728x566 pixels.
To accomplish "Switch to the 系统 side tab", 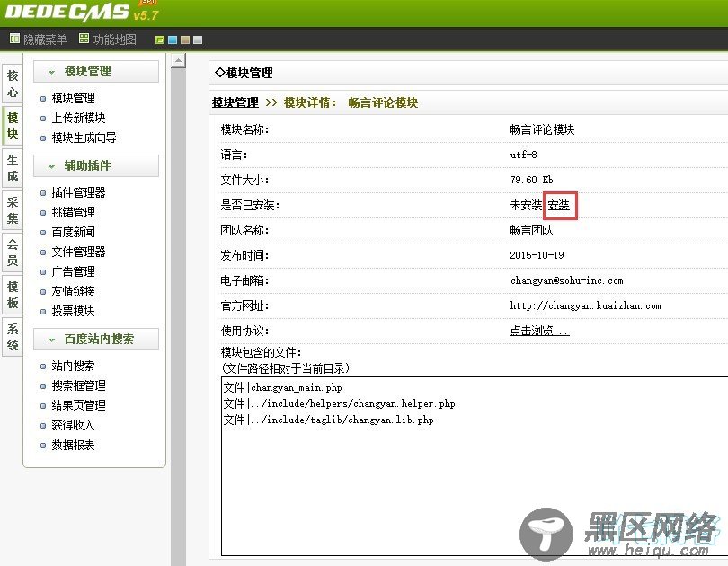I will (x=13, y=337).
